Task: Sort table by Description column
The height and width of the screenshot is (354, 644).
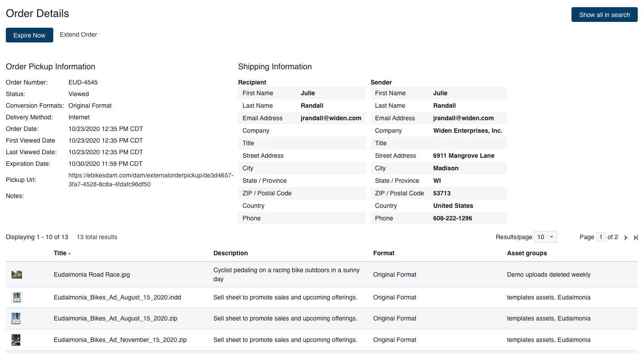Action: pyautogui.click(x=230, y=253)
